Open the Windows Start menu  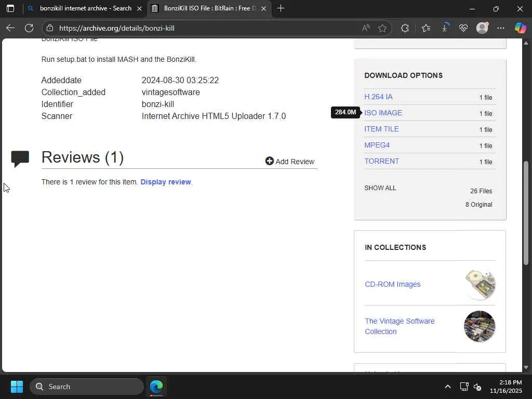point(17,387)
